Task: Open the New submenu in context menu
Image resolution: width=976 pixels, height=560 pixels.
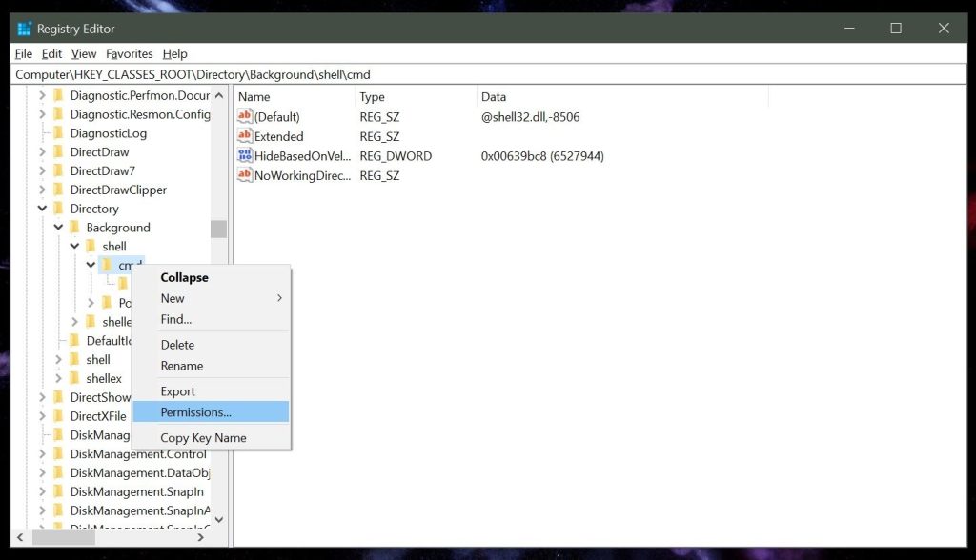Action: pyautogui.click(x=211, y=298)
